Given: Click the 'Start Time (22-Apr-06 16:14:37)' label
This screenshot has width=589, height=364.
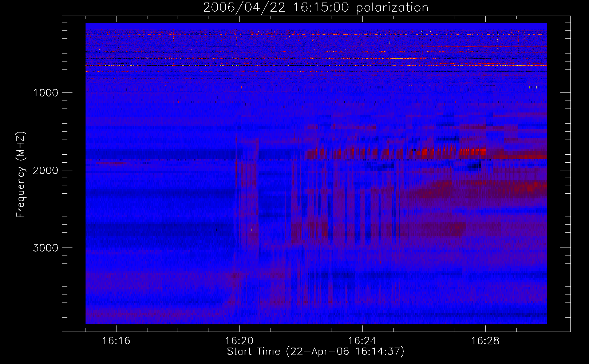Looking at the screenshot, I should (316, 352).
